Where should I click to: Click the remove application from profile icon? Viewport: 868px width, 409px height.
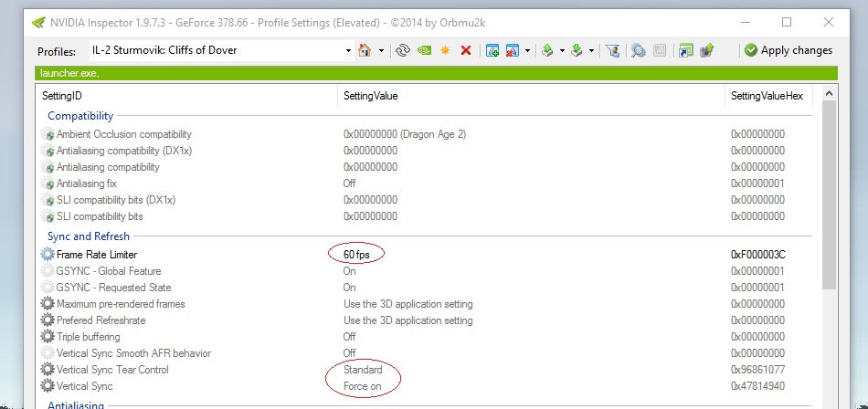(512, 50)
